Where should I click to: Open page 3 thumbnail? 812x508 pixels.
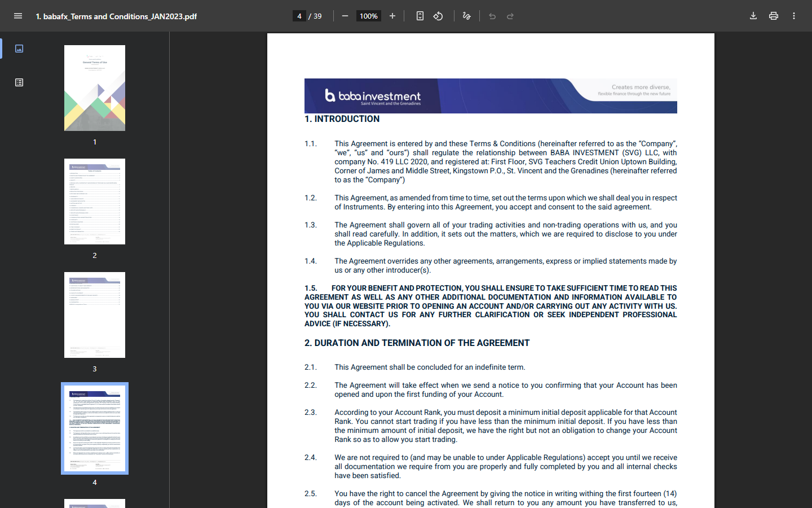[95, 315]
